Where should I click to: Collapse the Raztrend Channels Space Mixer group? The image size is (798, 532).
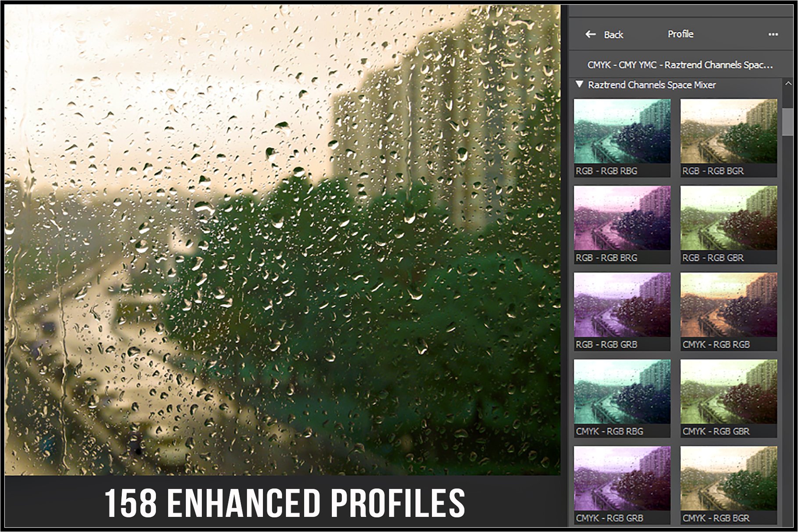580,84
